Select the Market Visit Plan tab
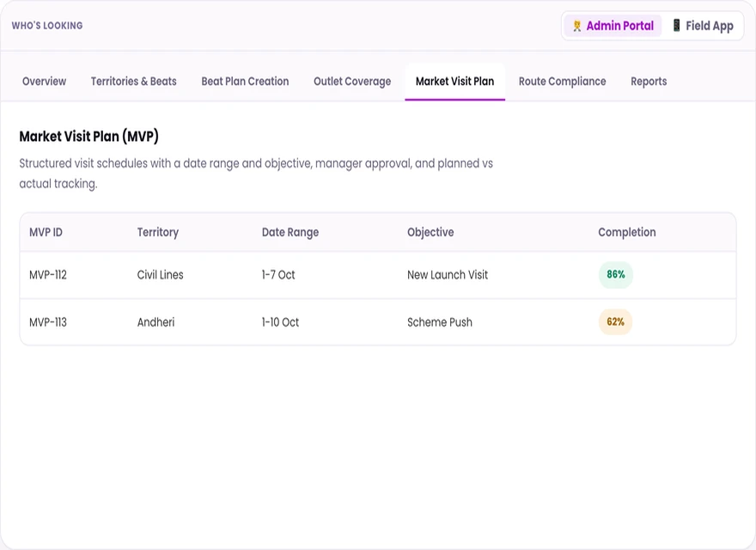The image size is (756, 550). pos(454,82)
